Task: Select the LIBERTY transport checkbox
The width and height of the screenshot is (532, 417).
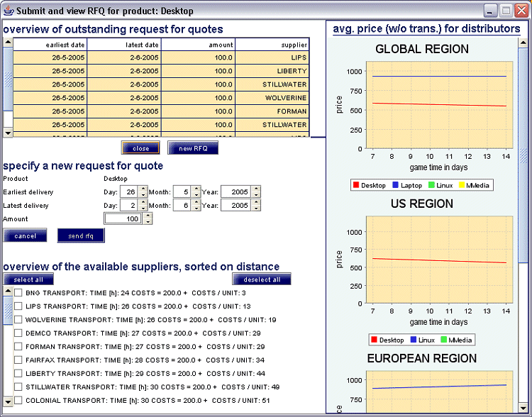Action: coord(18,373)
